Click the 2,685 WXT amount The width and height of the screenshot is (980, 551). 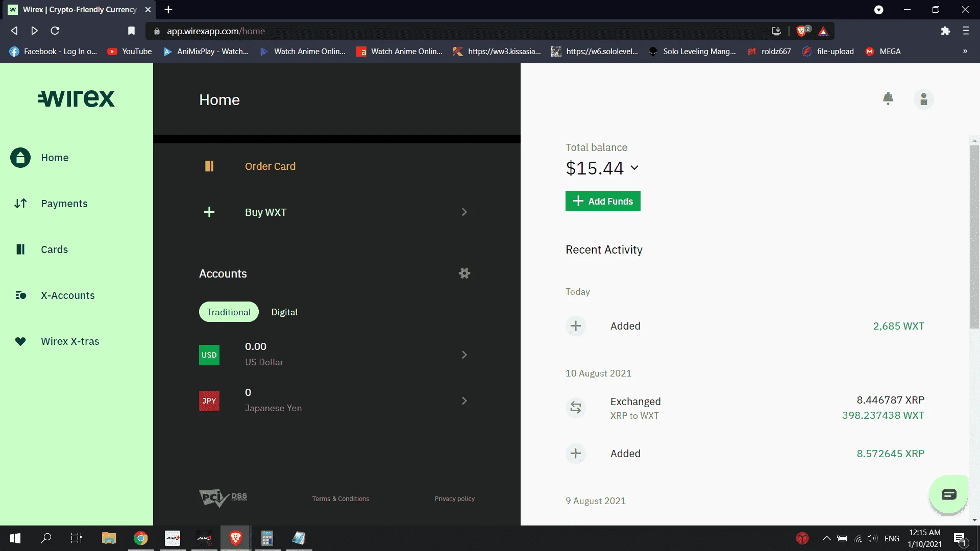point(898,326)
